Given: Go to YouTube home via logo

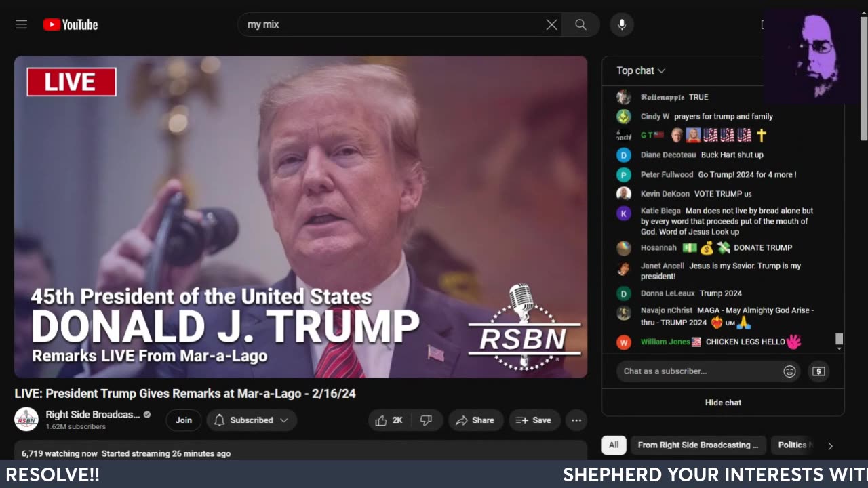Looking at the screenshot, I should click(x=71, y=24).
